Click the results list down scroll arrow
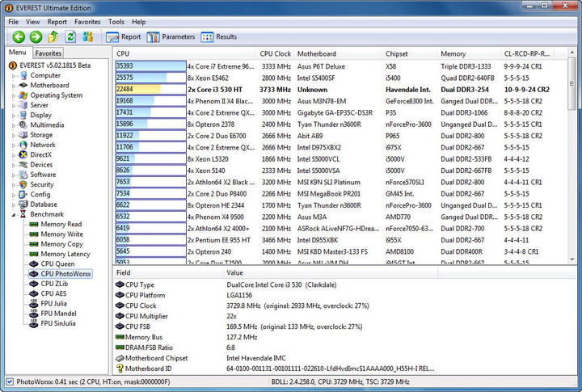 point(572,259)
